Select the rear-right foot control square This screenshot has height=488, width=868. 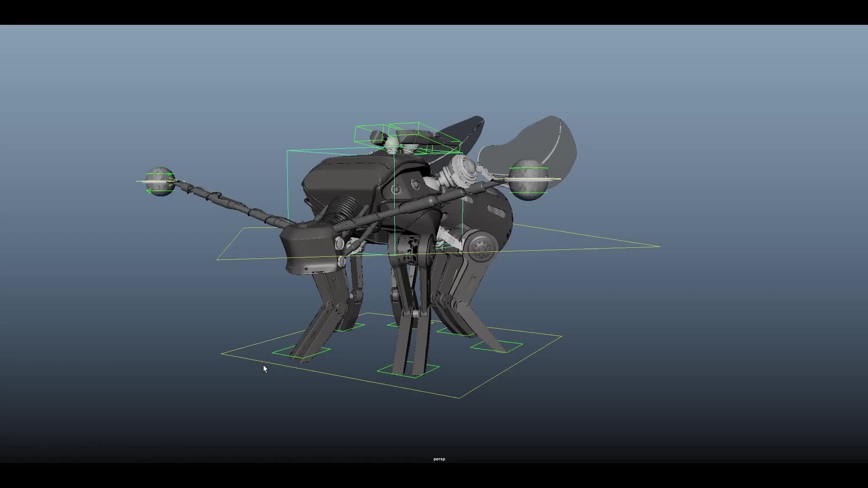pyautogui.click(x=495, y=347)
